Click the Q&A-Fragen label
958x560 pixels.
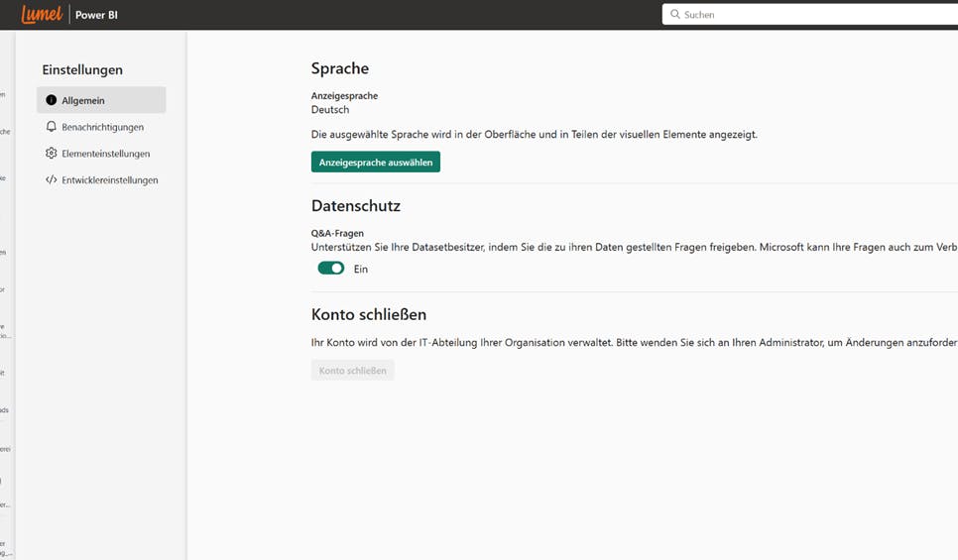(x=337, y=233)
